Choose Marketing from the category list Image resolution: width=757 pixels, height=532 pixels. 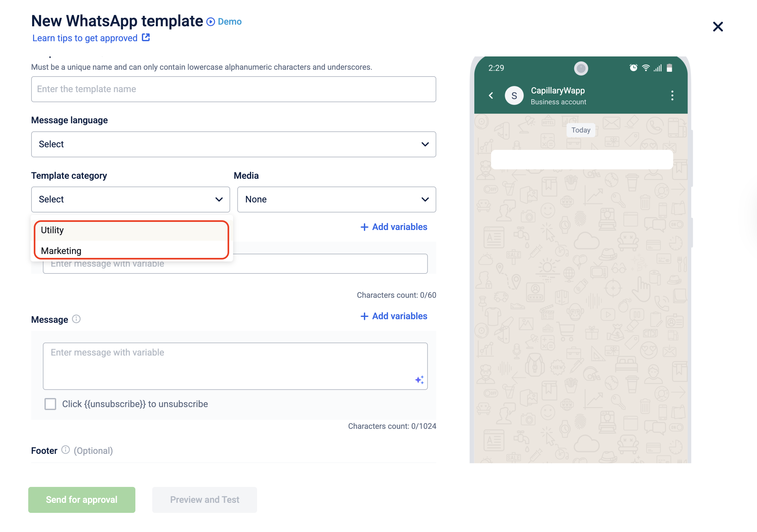(131, 251)
